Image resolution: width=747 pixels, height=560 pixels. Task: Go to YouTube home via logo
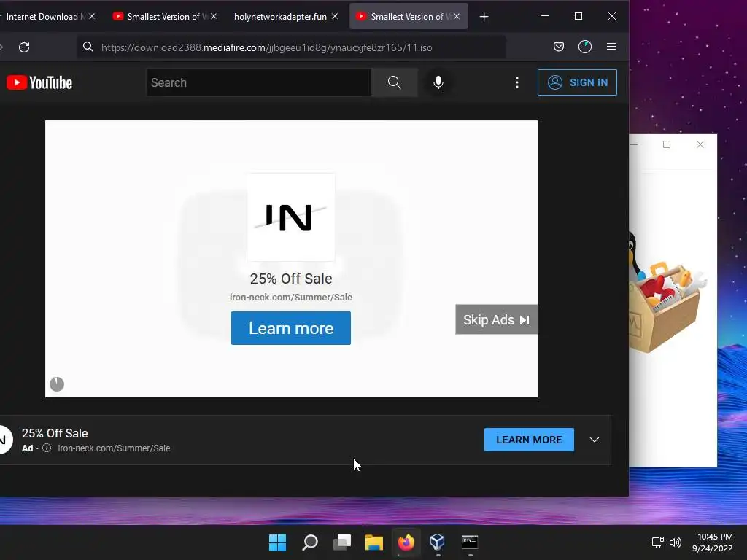click(x=39, y=83)
